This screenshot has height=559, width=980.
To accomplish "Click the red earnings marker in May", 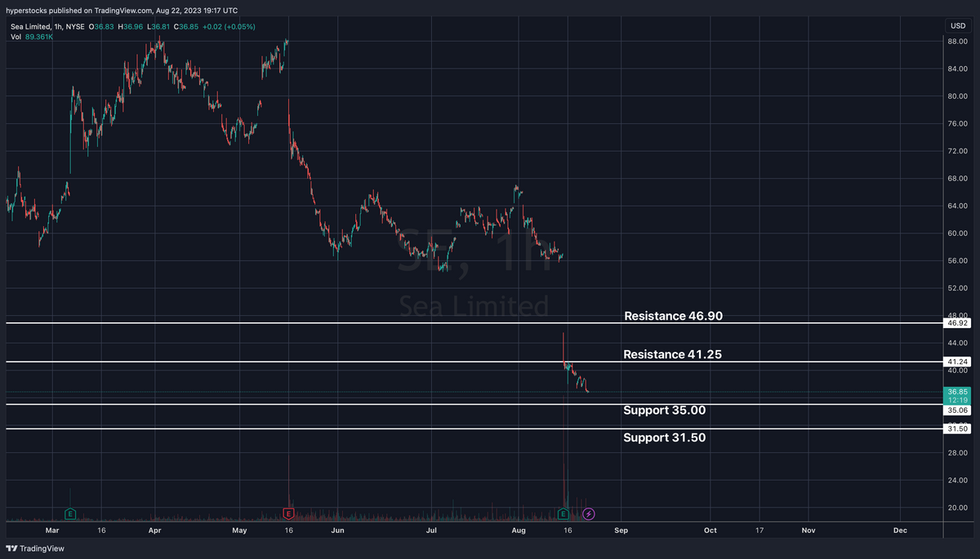I will (287, 513).
